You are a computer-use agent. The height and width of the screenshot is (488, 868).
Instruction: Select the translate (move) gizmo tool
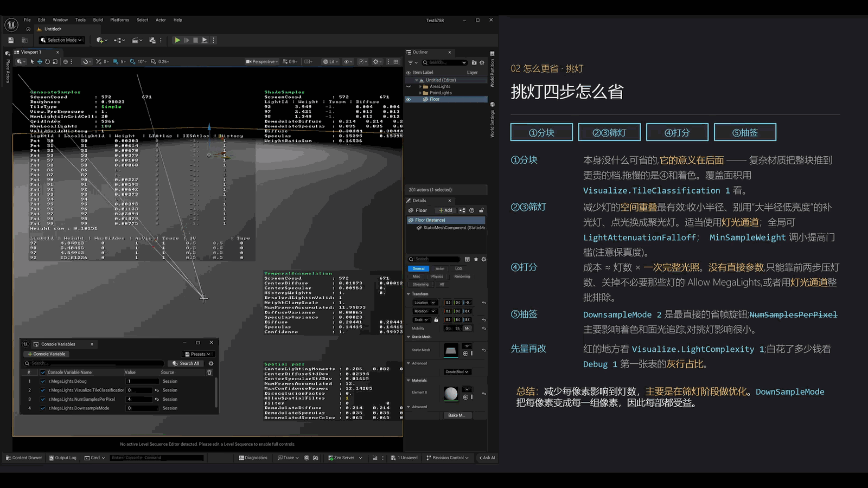(x=40, y=62)
